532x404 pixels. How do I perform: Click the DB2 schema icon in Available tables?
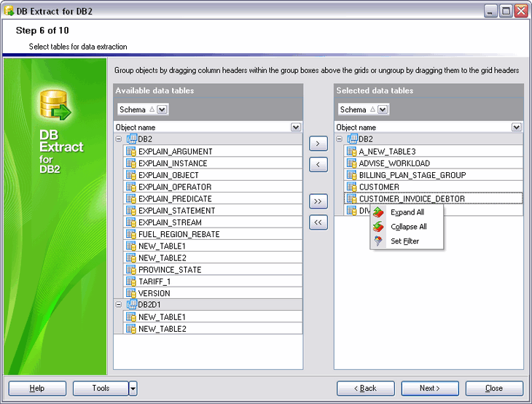pyautogui.click(x=132, y=139)
